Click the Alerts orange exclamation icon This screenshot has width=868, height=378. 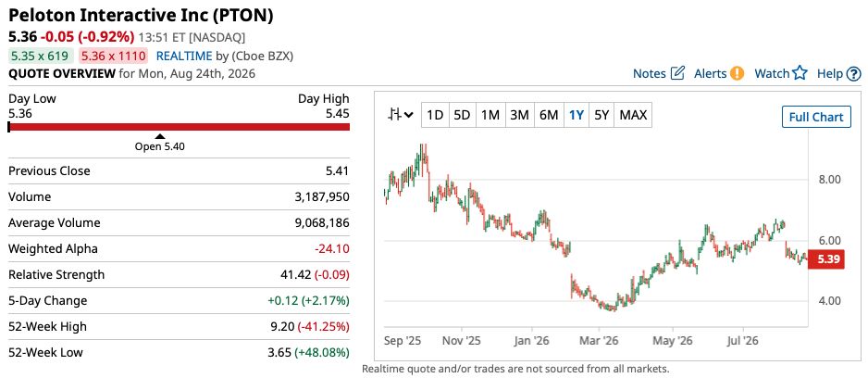point(737,73)
